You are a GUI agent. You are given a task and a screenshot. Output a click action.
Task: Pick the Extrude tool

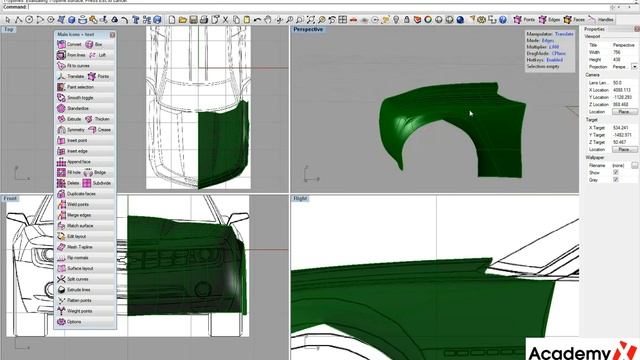pos(70,119)
